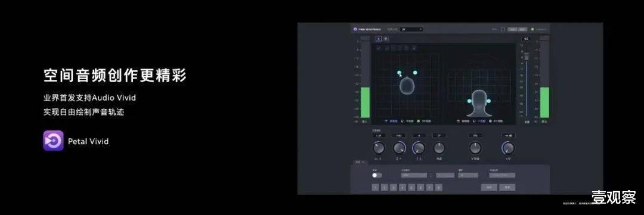
Task: Choose first view option under left panel
Action: [391, 121]
